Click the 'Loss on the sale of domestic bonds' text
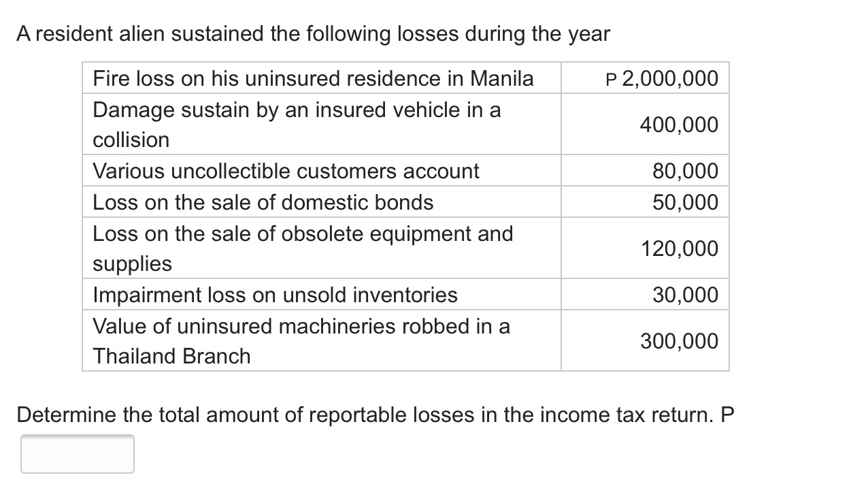 tap(263, 202)
